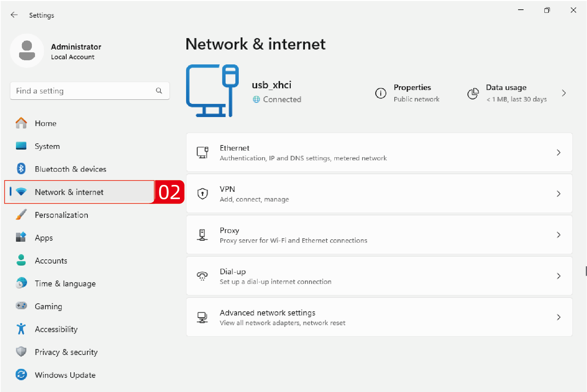The image size is (587, 392).
Task: Open the Gaming settings category
Action: tap(48, 306)
